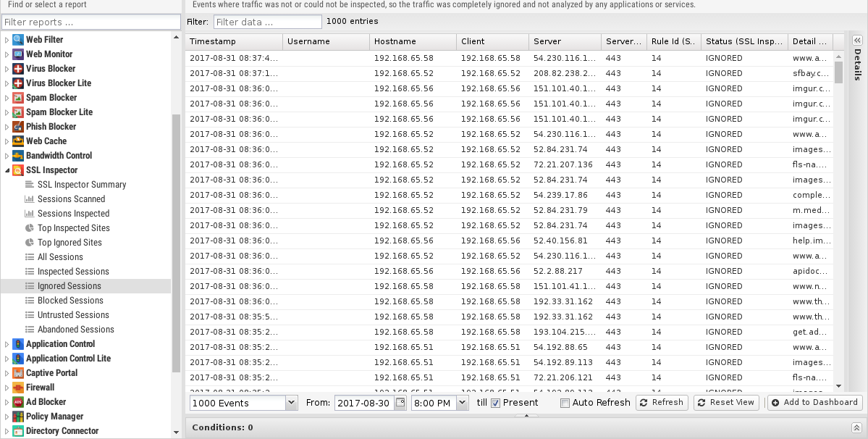Screen dimensions: 868x439
Task: Open the Inspected Sessions report
Action: (73, 271)
